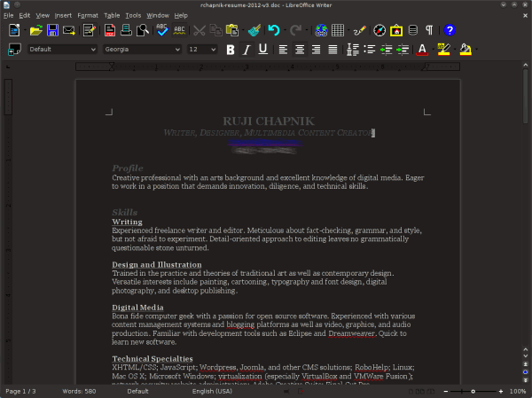Insert a table with the grid icon
The width and height of the screenshot is (532, 398).
tap(338, 30)
